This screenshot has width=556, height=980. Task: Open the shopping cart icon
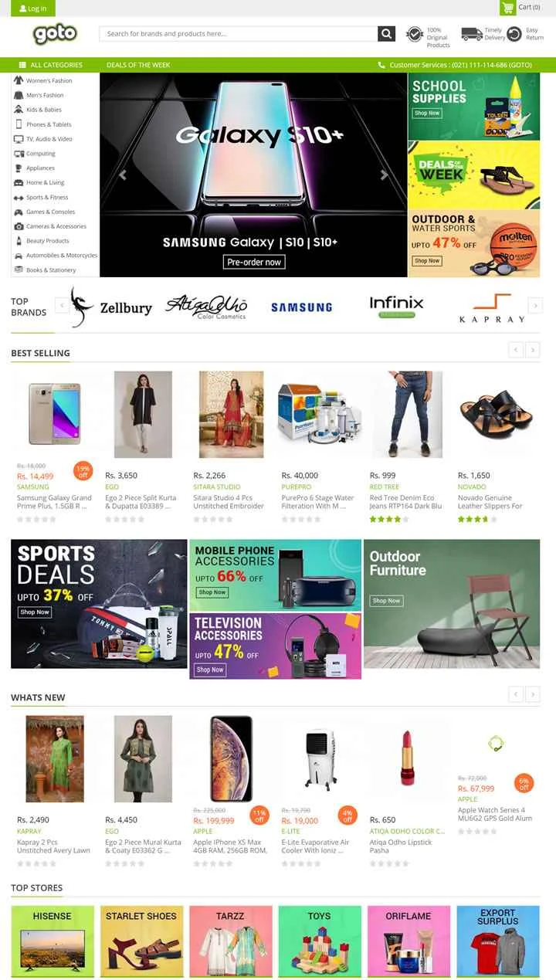tap(507, 8)
